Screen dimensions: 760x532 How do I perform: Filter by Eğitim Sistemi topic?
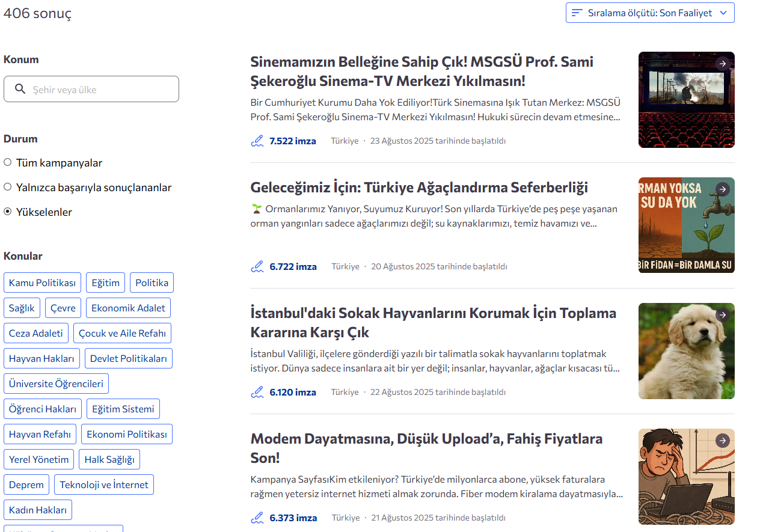(123, 409)
